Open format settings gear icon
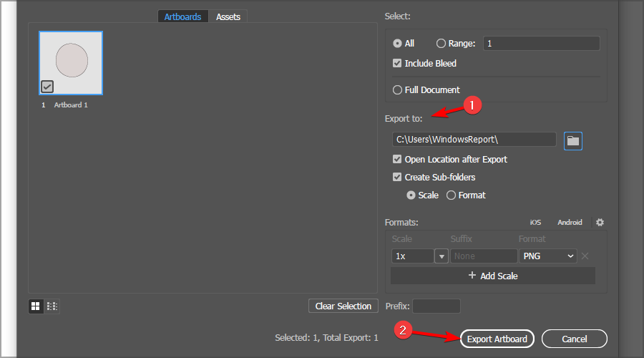644x358 pixels. (600, 223)
